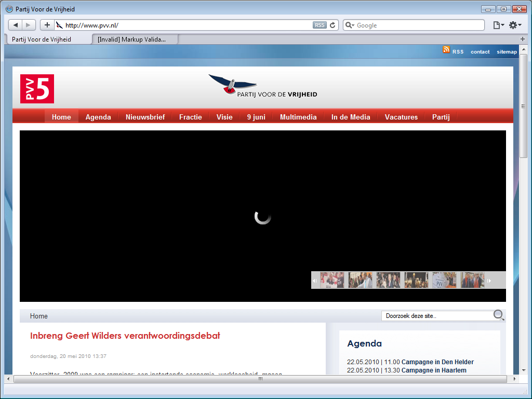Open the 9 juni menu item
Image resolution: width=532 pixels, height=399 pixels.
[x=256, y=117]
